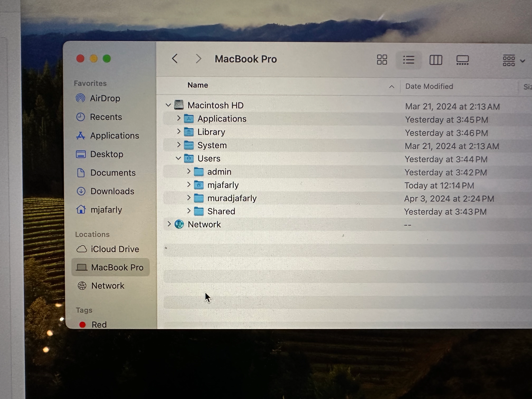This screenshot has width=532, height=399.
Task: Collapse the Users folder row
Action: pyautogui.click(x=178, y=158)
